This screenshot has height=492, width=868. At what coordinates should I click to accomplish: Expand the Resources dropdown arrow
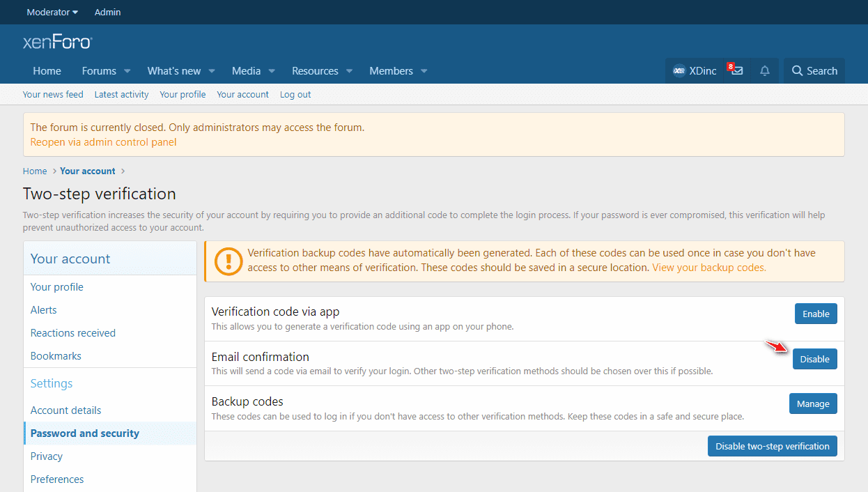349,71
